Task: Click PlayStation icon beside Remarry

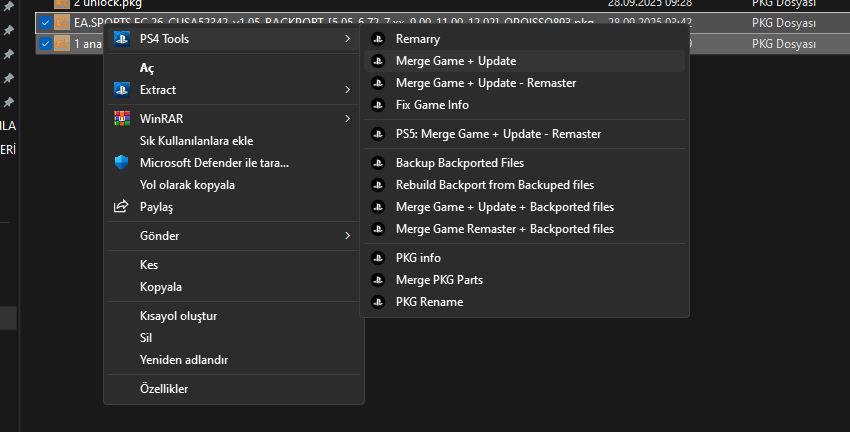Action: pyautogui.click(x=377, y=39)
